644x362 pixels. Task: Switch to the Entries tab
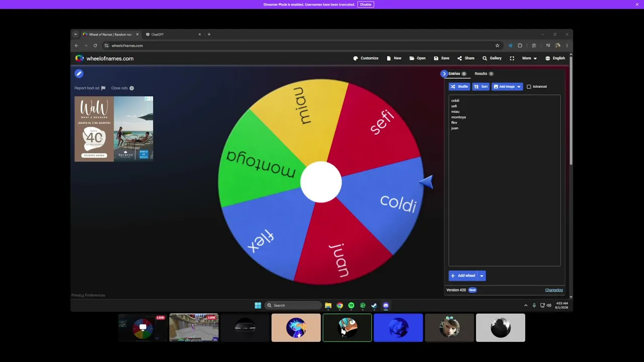(x=457, y=74)
